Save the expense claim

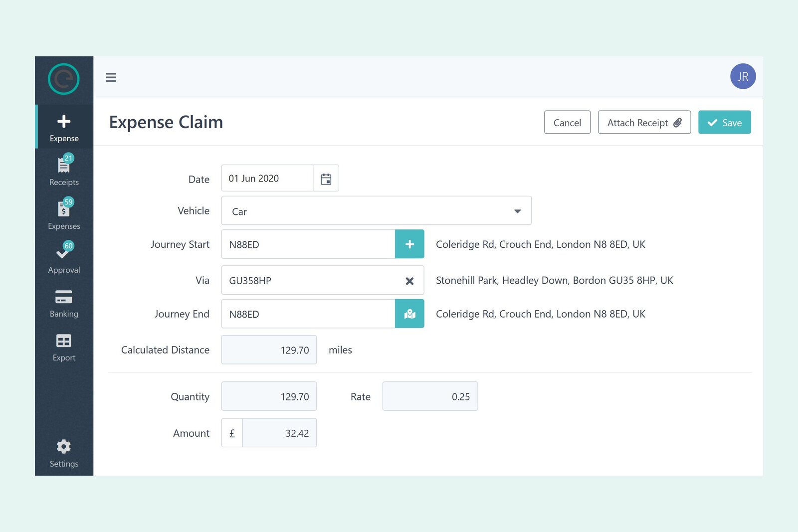724,123
